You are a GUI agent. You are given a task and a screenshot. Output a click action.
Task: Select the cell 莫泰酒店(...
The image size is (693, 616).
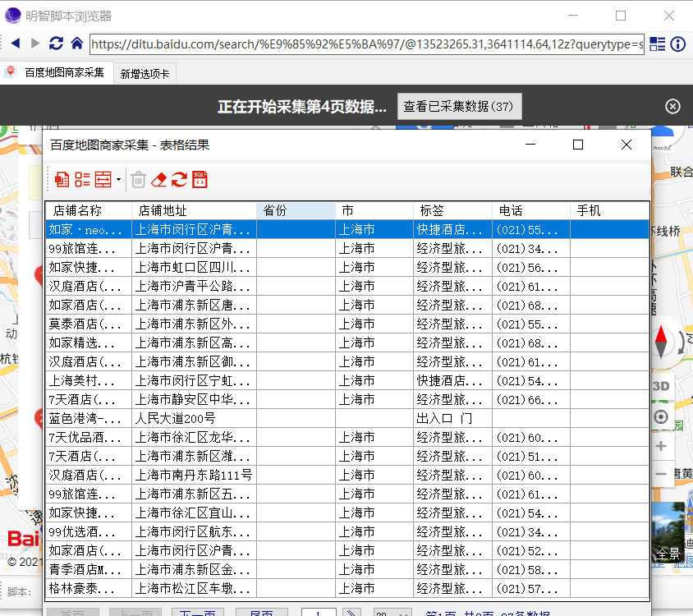click(89, 324)
